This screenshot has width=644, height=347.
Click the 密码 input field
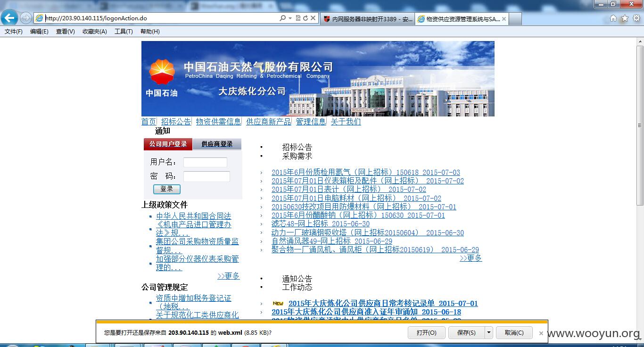tap(206, 176)
